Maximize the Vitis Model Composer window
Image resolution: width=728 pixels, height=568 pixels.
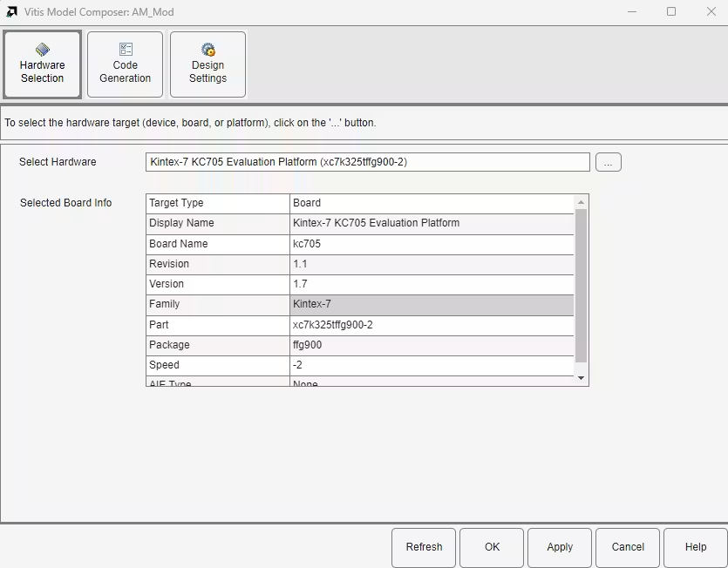(671, 11)
